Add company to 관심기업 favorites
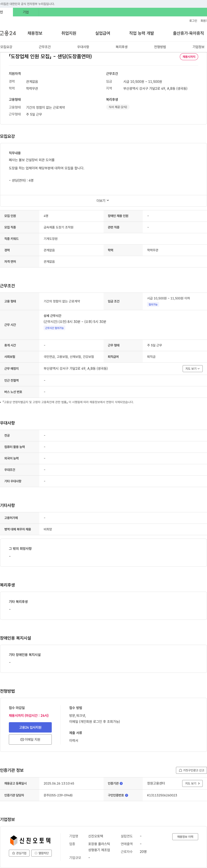The height and width of the screenshot is (868, 207). [19, 853]
